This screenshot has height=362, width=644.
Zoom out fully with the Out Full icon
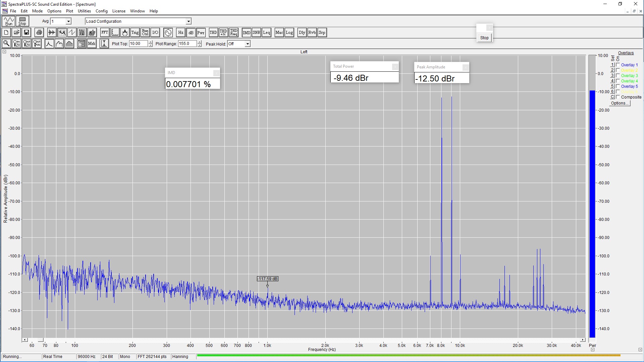tap(37, 44)
